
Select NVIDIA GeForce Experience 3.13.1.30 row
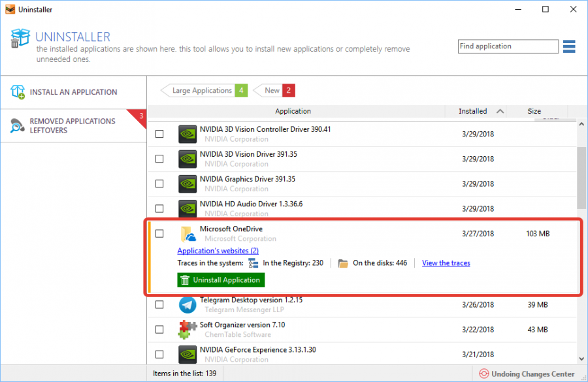point(362,353)
